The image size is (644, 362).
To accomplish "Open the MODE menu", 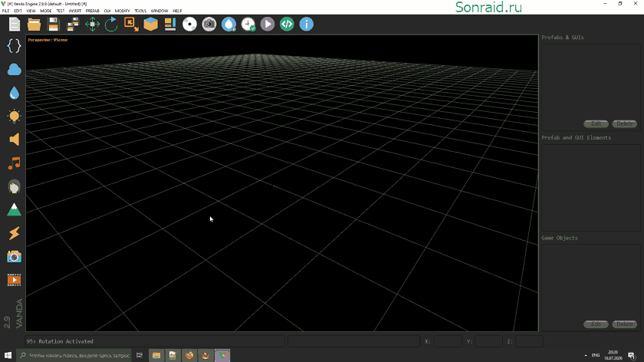I will pyautogui.click(x=45, y=11).
